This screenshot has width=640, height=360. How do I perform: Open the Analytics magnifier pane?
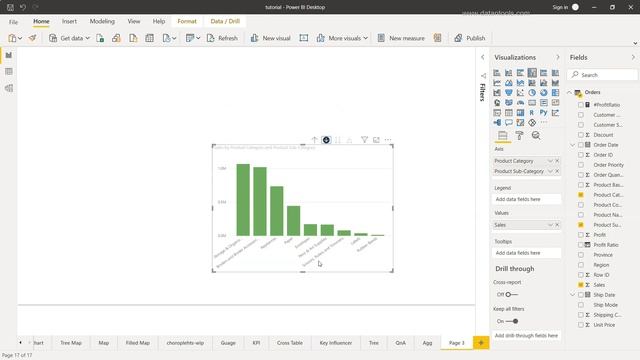[536, 136]
